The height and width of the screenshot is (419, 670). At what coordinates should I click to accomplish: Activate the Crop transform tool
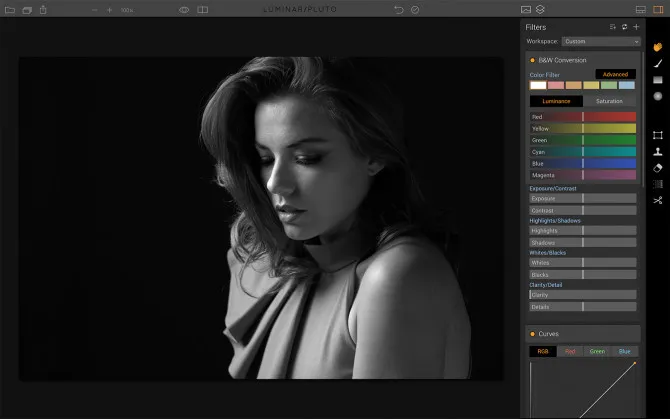(658, 135)
